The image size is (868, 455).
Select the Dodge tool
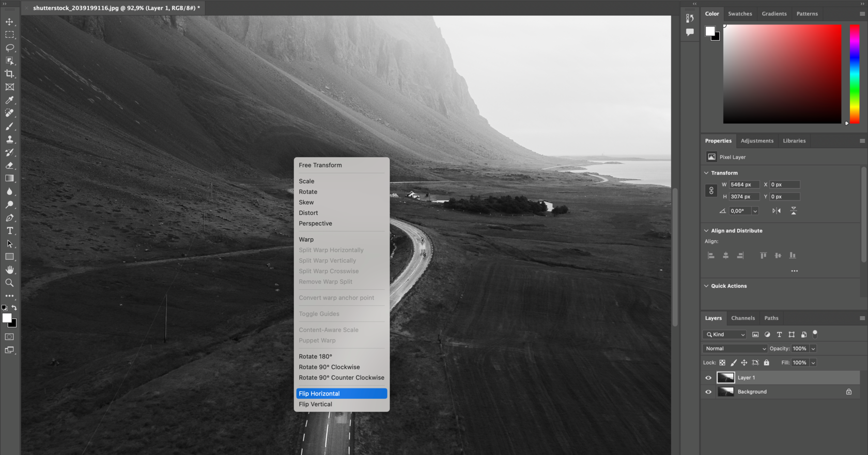(x=9, y=205)
